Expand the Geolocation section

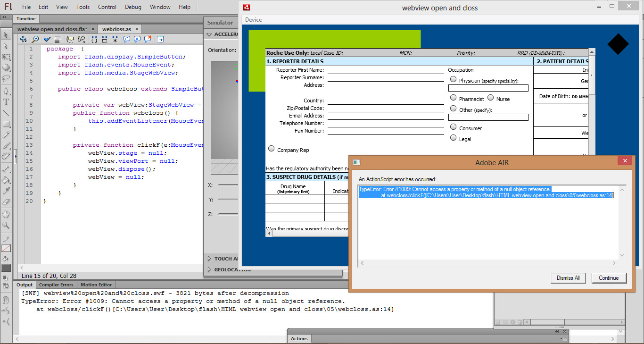click(209, 270)
